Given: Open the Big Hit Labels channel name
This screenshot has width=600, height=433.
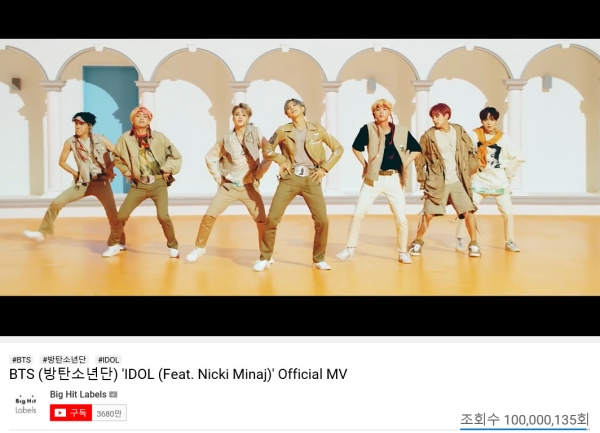Looking at the screenshot, I should (x=78, y=394).
